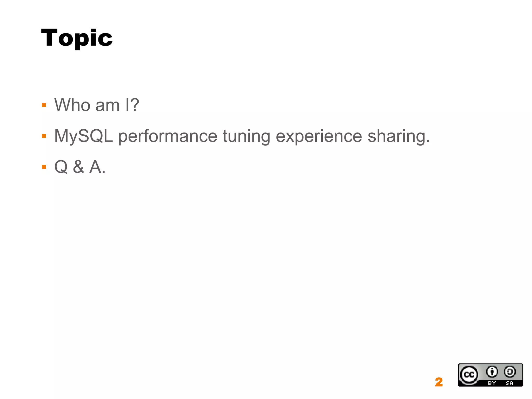This screenshot has width=532, height=399.
Task: Select the Q & A. bullet text
Action: click(x=80, y=167)
